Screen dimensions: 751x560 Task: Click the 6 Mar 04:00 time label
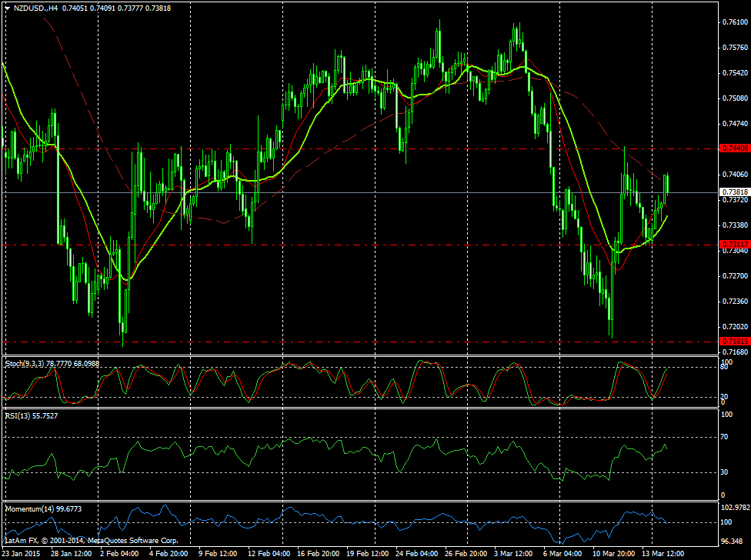[565, 553]
